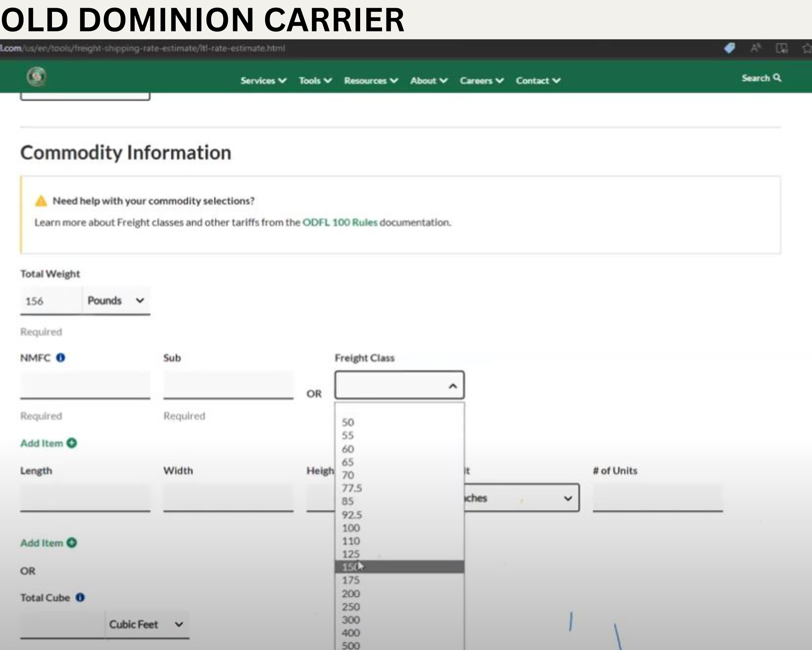Viewport: 812px width, 650px height.
Task: Click the second Add Item plus icon
Action: [72, 543]
